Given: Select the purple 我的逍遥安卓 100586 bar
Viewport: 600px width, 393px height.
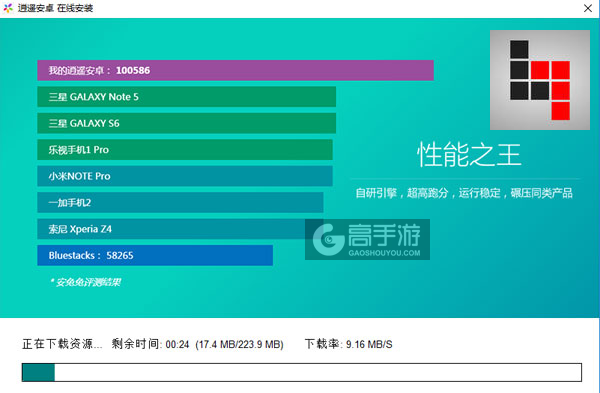Looking at the screenshot, I should [235, 70].
